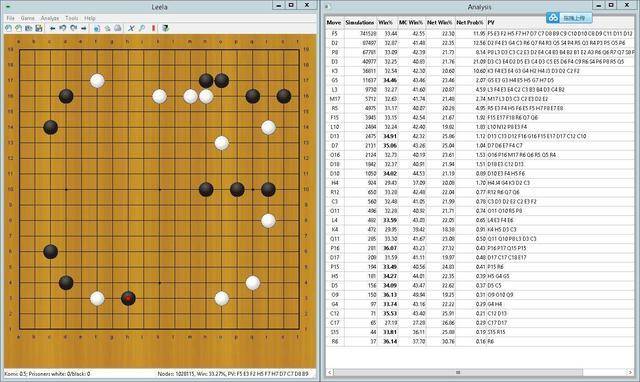Click the Analysis horizontal scrollbar thumb
This screenshot has width=640, height=382.
(x=458, y=372)
